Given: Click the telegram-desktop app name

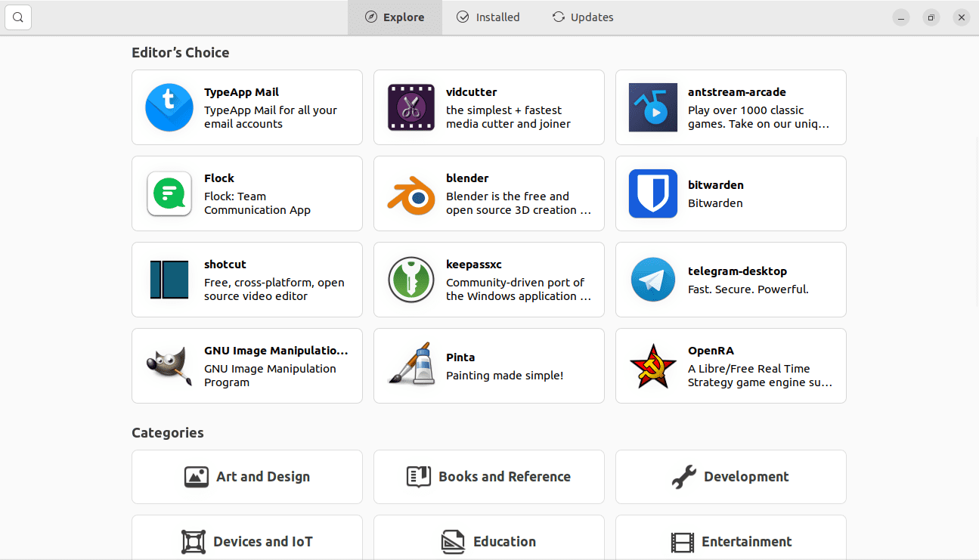Looking at the screenshot, I should click(737, 271).
